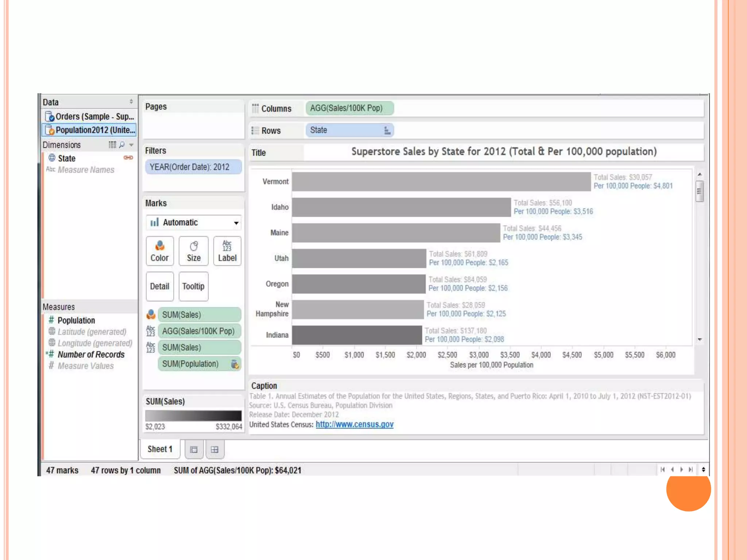This screenshot has height=560, width=747.
Task: Open the census.gov hyperlink
Action: (354, 424)
